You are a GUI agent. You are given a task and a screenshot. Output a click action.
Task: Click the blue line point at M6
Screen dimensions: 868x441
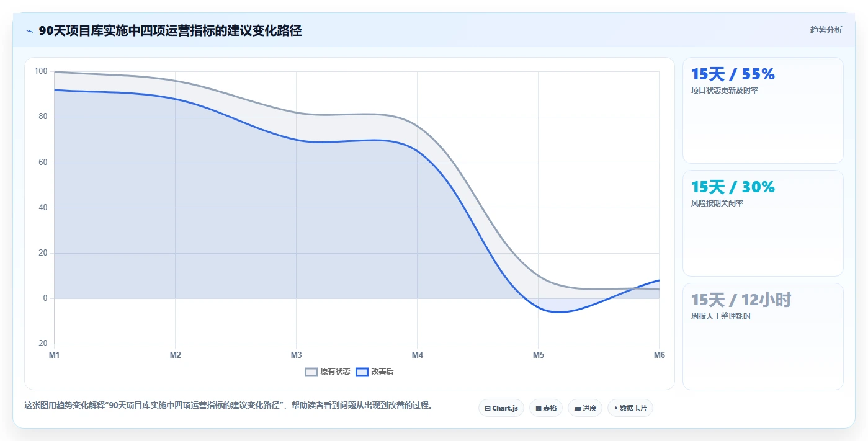659,280
